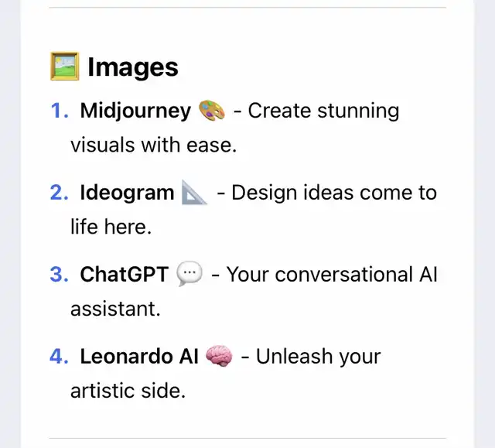Click the text 'Design ideas come to'
495x448 pixels.
pyautogui.click(x=334, y=193)
